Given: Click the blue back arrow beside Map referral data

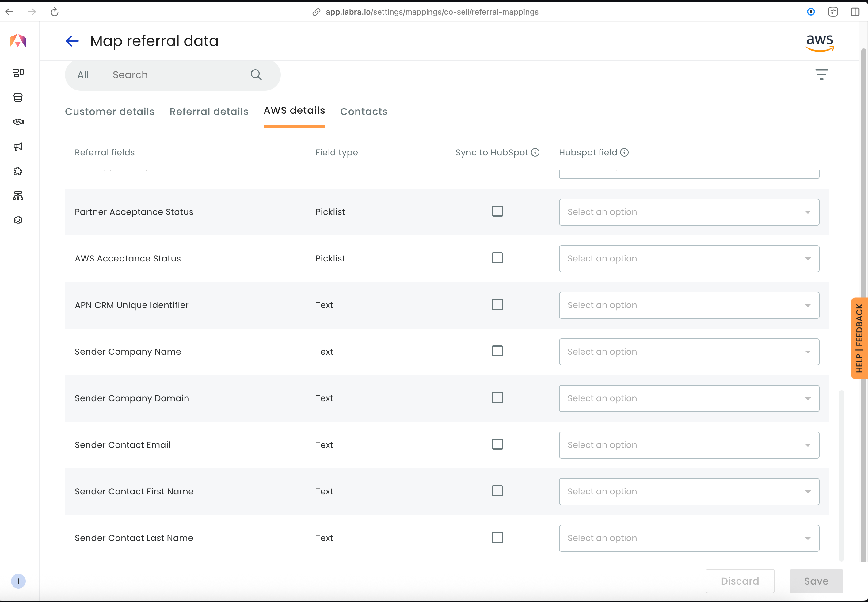Looking at the screenshot, I should pyautogui.click(x=72, y=41).
